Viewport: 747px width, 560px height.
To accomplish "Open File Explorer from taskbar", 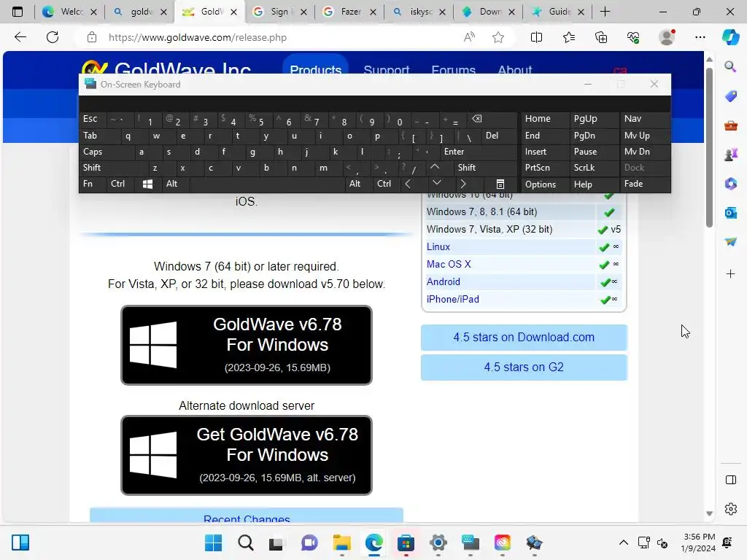I will click(x=341, y=542).
